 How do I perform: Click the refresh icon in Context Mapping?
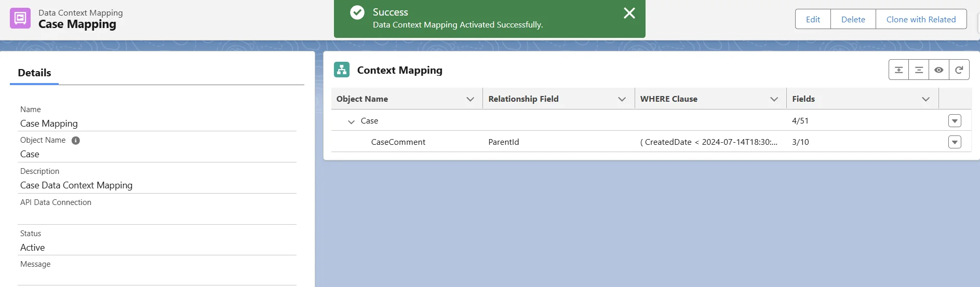(959, 70)
